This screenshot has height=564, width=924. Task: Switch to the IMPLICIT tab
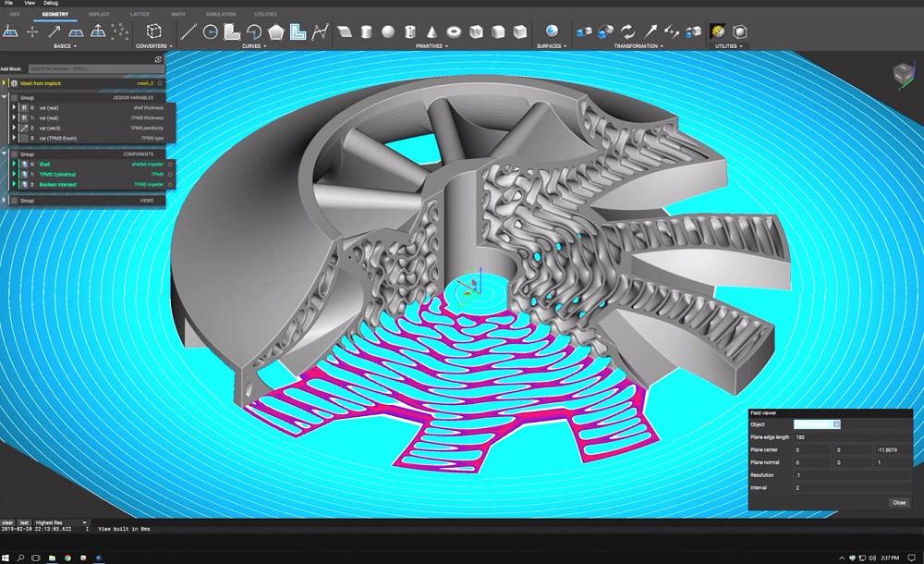pyautogui.click(x=100, y=14)
